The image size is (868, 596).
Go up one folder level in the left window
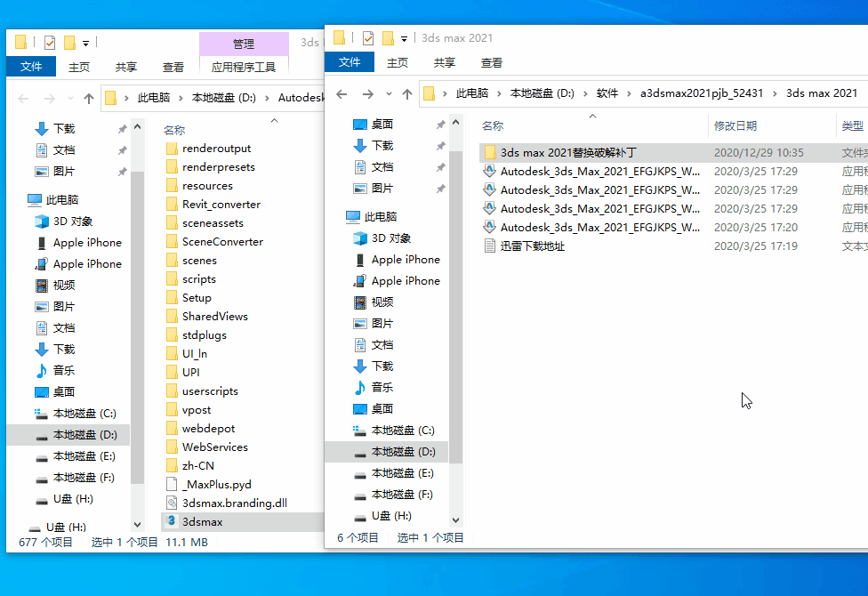pyautogui.click(x=89, y=99)
